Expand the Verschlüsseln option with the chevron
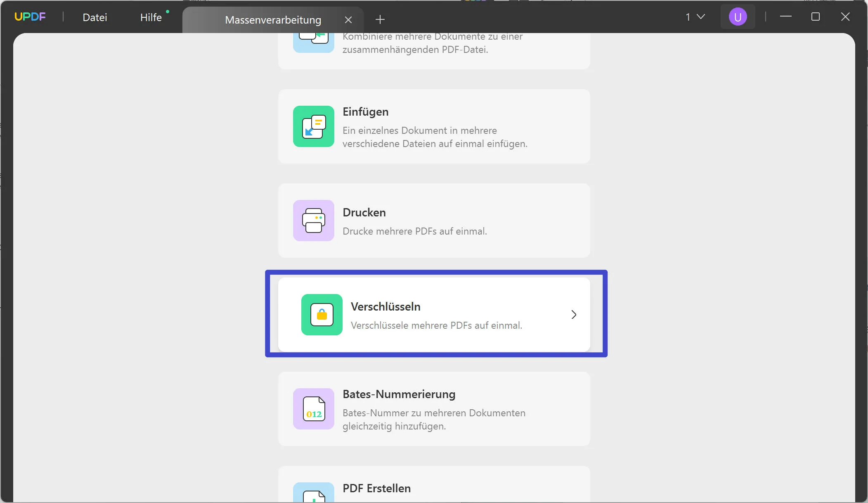868x503 pixels. 573,315
